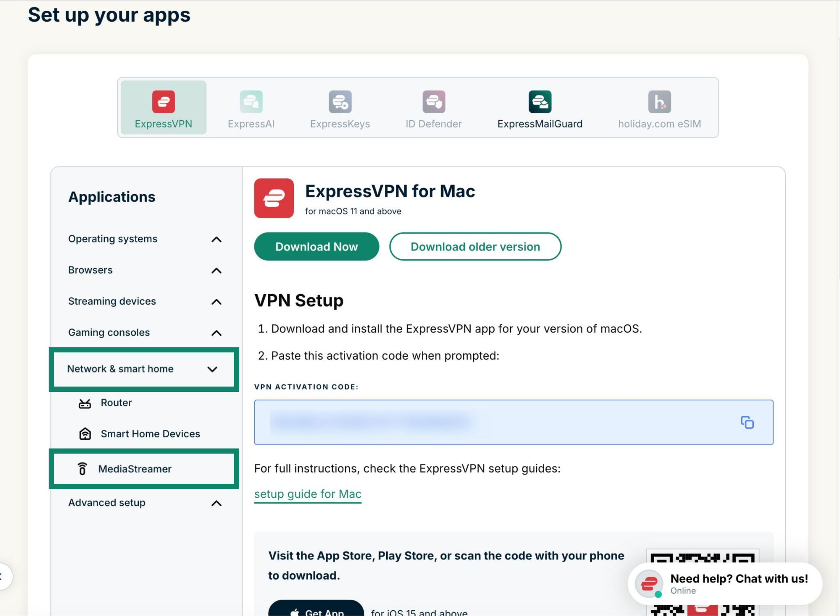Select the ID Defender tab
Viewport: 840px width, 616px height.
click(x=433, y=109)
